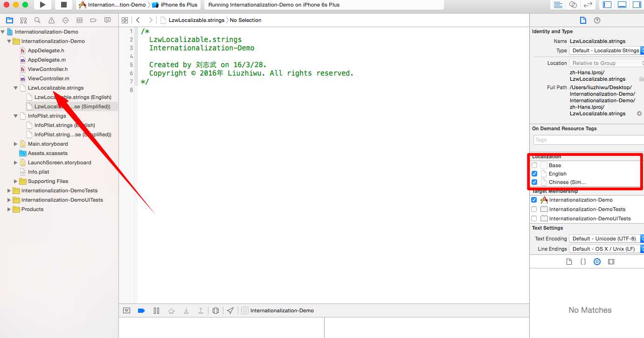Screen dimensions: 644x338
Task: Open the Location Relative to Group dropdown
Action: pyautogui.click(x=606, y=63)
